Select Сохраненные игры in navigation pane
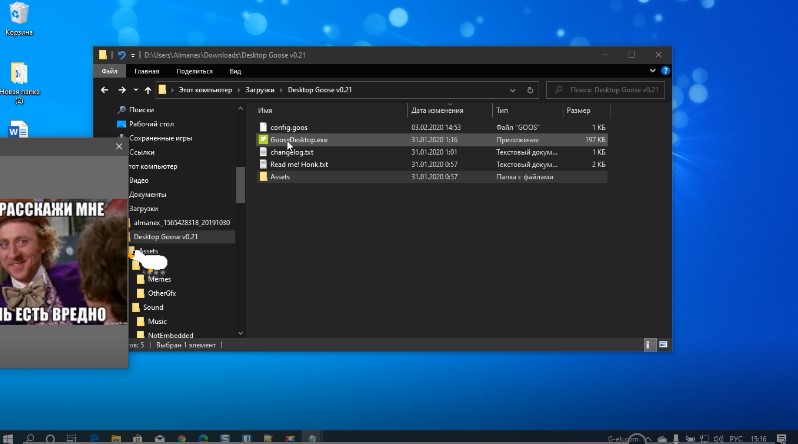The width and height of the screenshot is (798, 444). [x=160, y=138]
